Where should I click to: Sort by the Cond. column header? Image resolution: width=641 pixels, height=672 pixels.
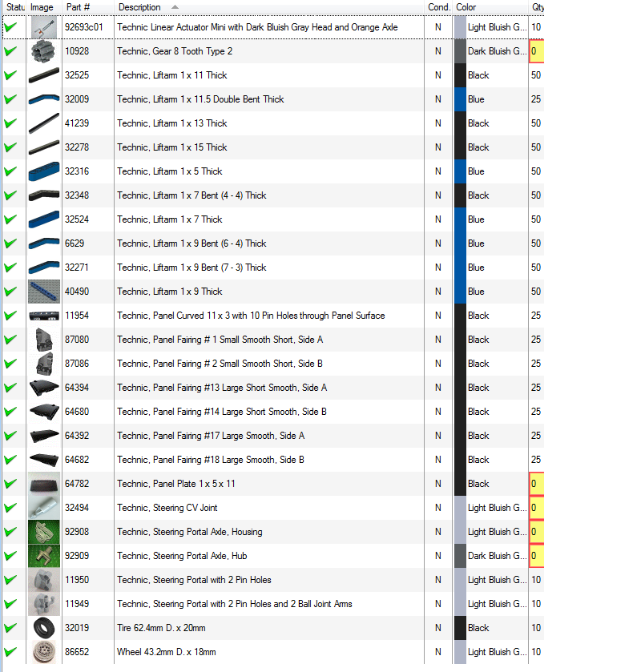point(438,7)
